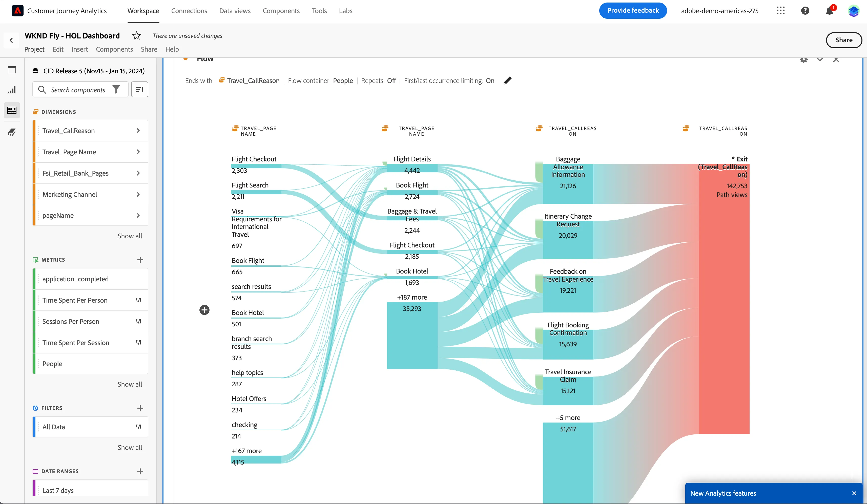
Task: Click the Share pill button
Action: point(844,40)
